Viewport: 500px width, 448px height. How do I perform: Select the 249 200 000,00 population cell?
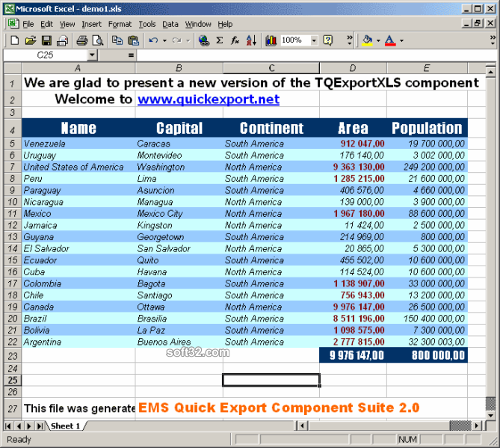427,167
